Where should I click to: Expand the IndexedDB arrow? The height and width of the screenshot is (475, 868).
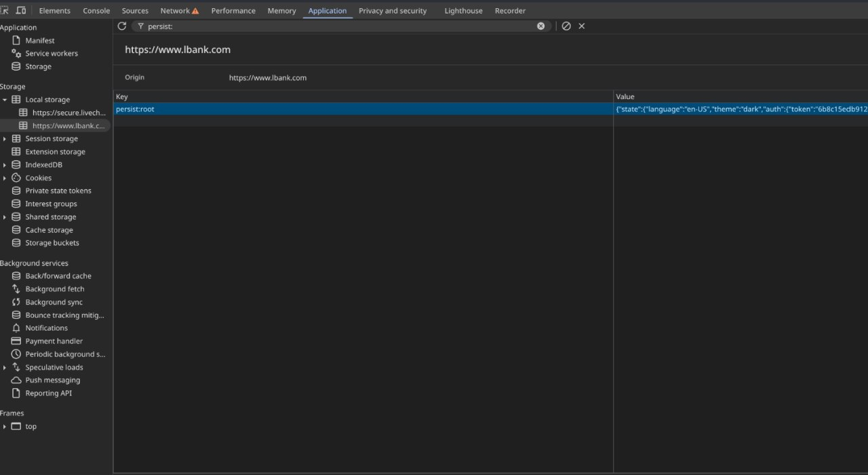pyautogui.click(x=5, y=165)
